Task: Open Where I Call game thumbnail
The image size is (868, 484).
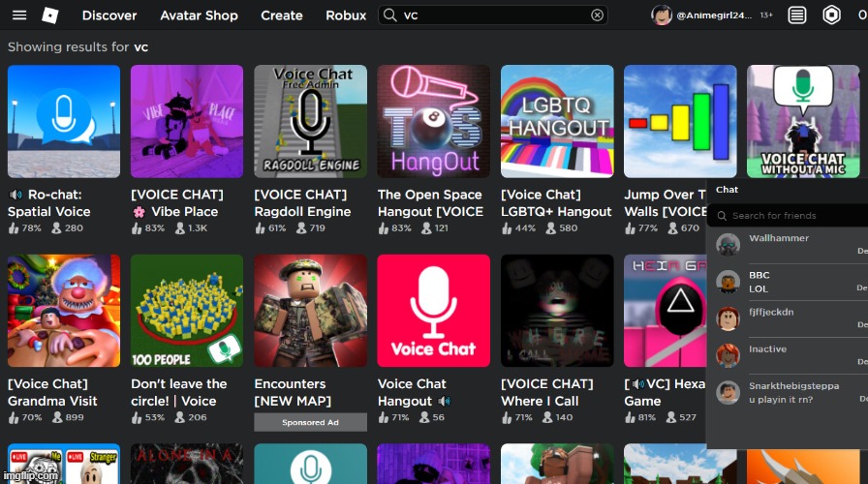Action: [x=557, y=311]
